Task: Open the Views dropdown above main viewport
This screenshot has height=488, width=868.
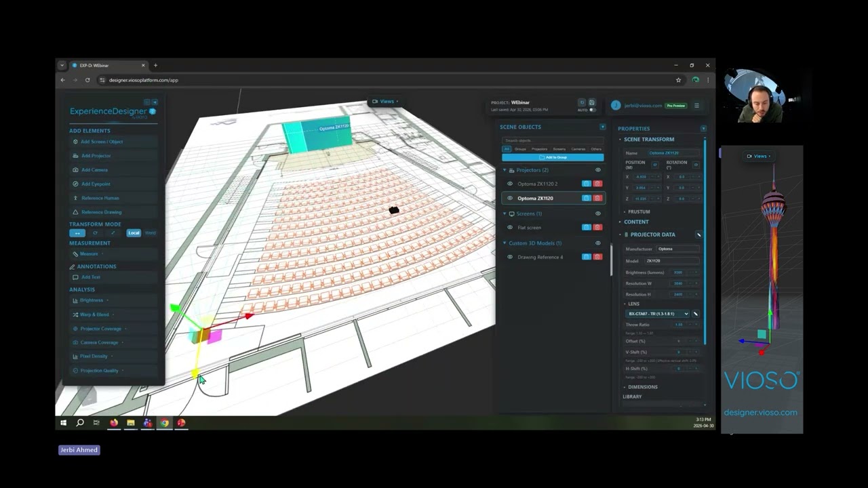Action: click(385, 102)
